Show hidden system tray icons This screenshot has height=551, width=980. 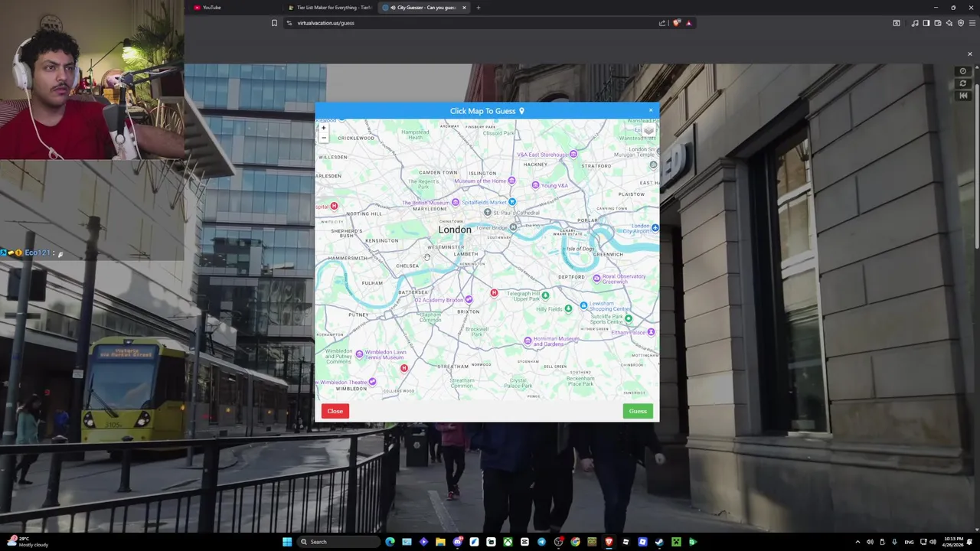point(857,542)
